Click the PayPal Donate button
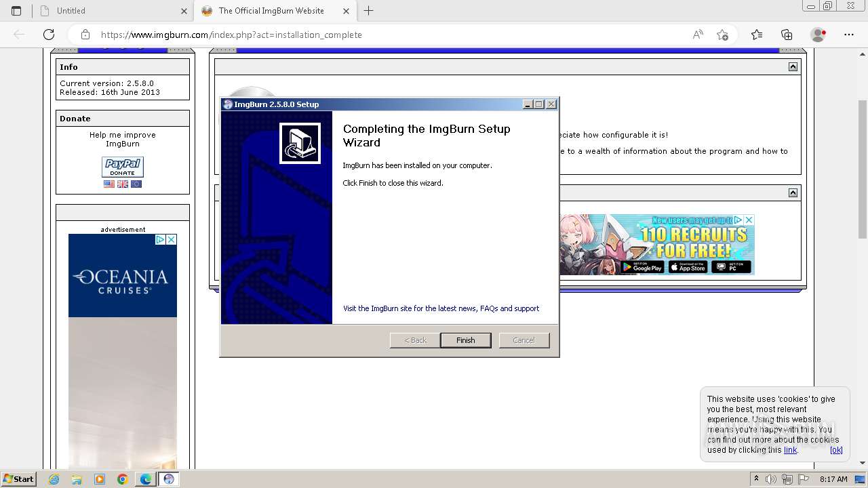Image resolution: width=868 pixels, height=488 pixels. (123, 167)
